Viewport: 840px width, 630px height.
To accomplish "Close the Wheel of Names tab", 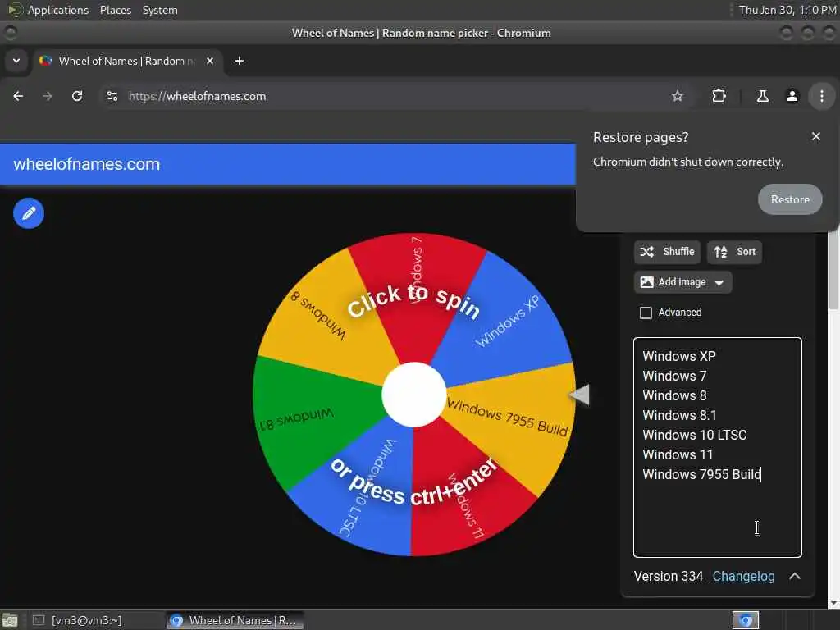I will (x=210, y=61).
